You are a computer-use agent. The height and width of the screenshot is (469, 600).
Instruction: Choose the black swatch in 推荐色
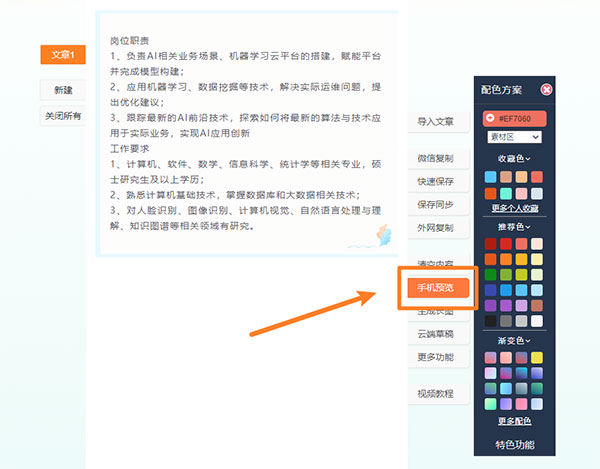(490, 321)
